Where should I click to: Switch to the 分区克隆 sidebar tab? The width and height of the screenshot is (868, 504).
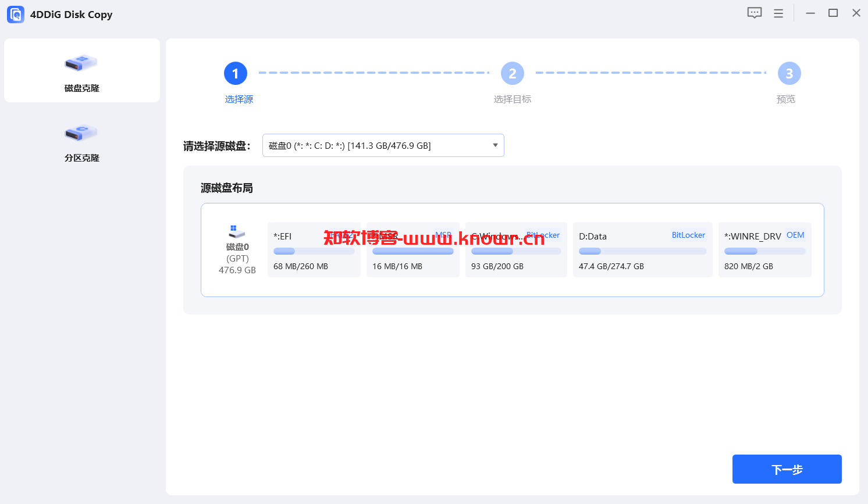[x=82, y=140]
